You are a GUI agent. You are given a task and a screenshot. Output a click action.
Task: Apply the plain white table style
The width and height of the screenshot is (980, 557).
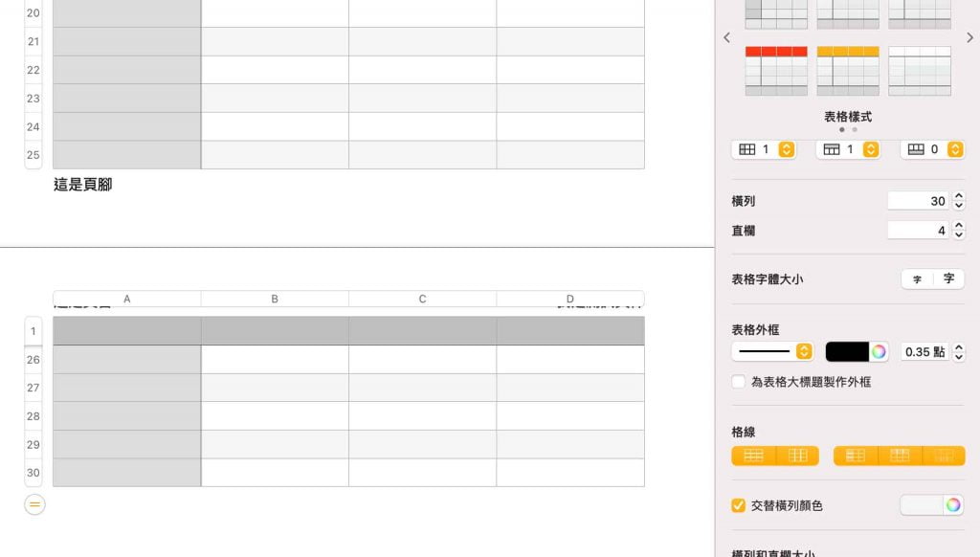(920, 71)
